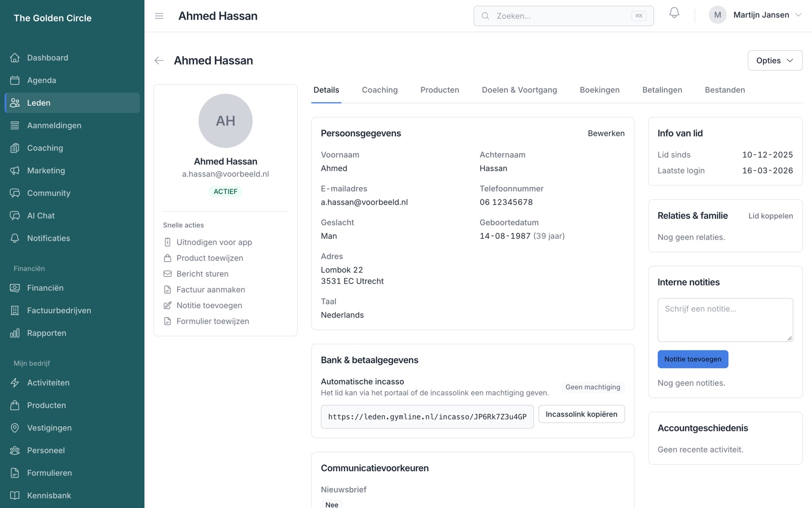Open the Boekingen tab

tap(599, 90)
